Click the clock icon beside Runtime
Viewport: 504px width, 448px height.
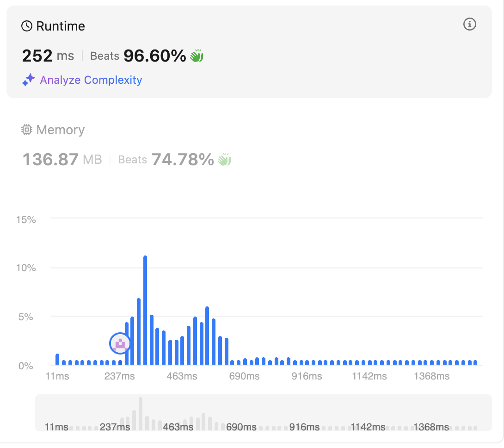(27, 26)
